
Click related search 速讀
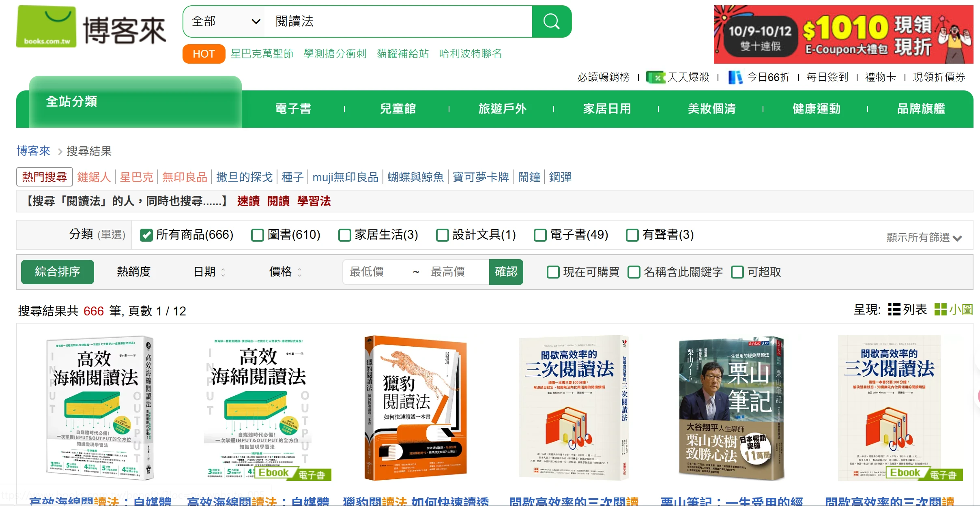[x=248, y=201]
